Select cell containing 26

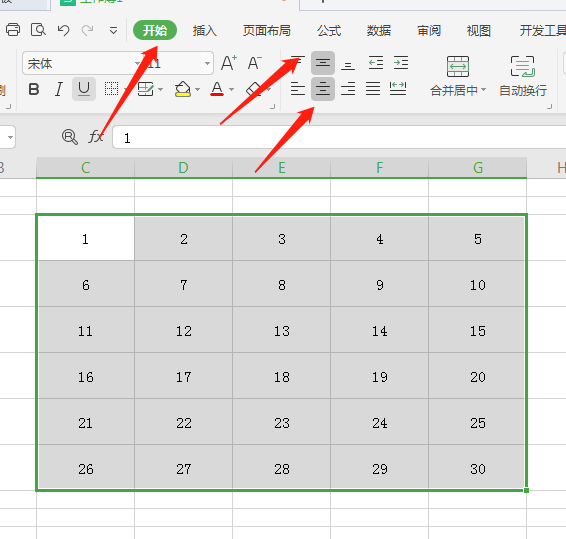[85, 468]
